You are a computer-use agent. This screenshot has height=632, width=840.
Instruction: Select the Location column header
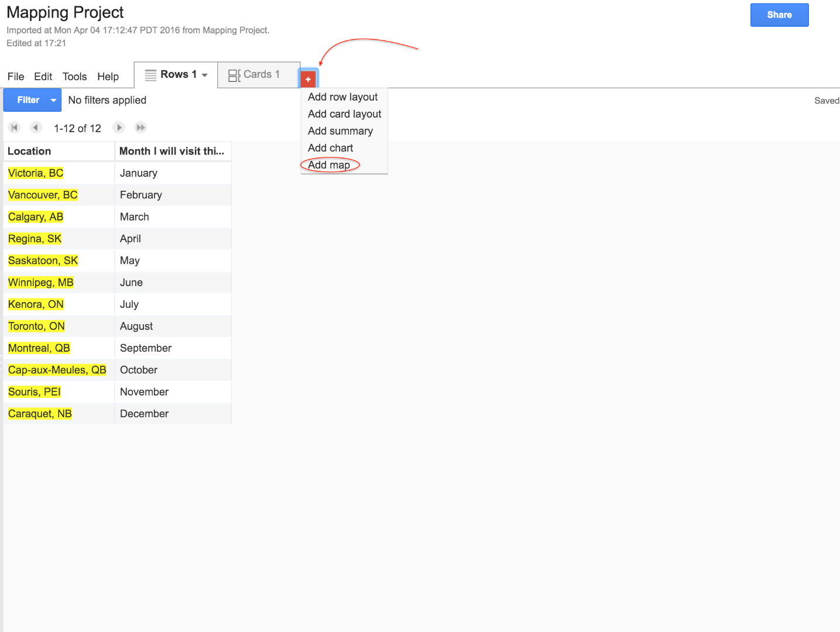click(29, 151)
